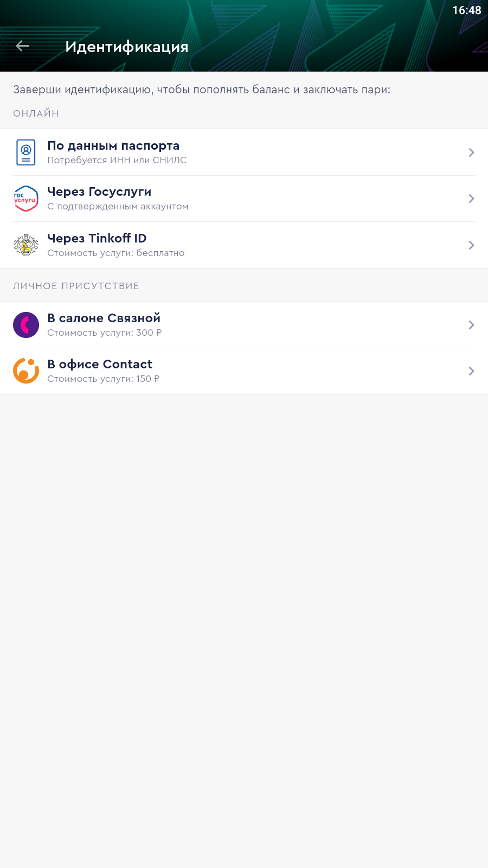Screen dimensions: 488x868
Task: Select В офисе Contact option
Action: pyautogui.click(x=100, y=365)
